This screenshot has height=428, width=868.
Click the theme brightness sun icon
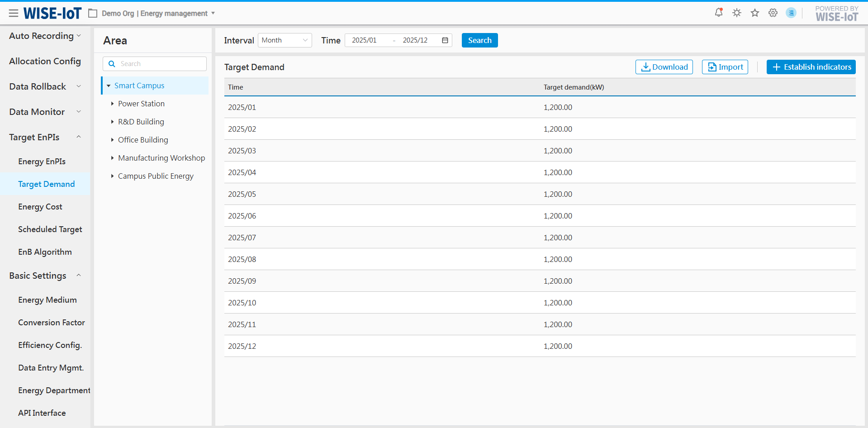point(737,13)
